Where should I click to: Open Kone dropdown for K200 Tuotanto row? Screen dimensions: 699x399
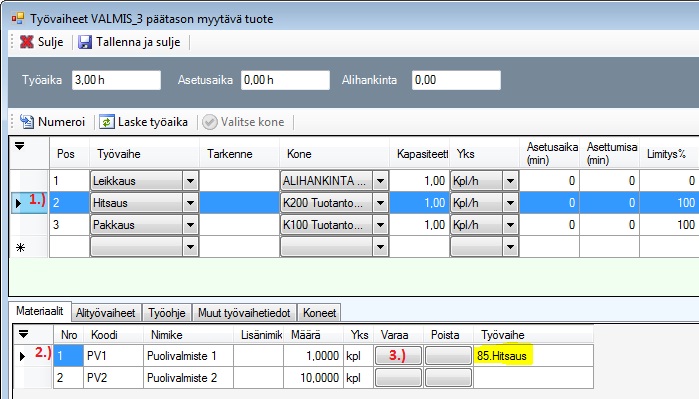click(x=380, y=203)
